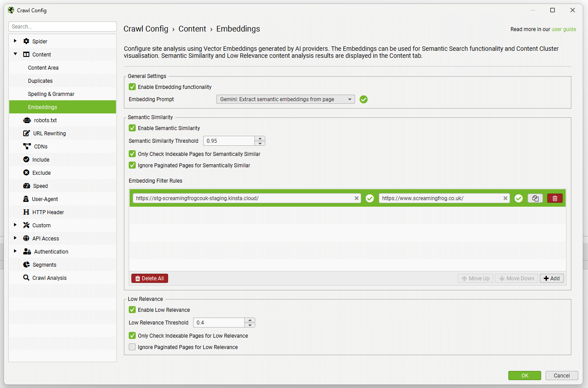Click the URL Rewriting pencil icon
Viewport: 588px width, 388px height.
pos(27,133)
